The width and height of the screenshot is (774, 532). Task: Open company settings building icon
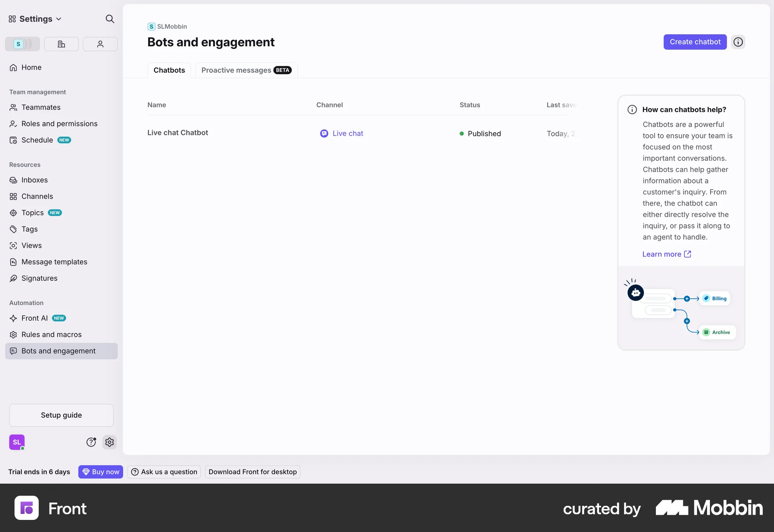61,44
